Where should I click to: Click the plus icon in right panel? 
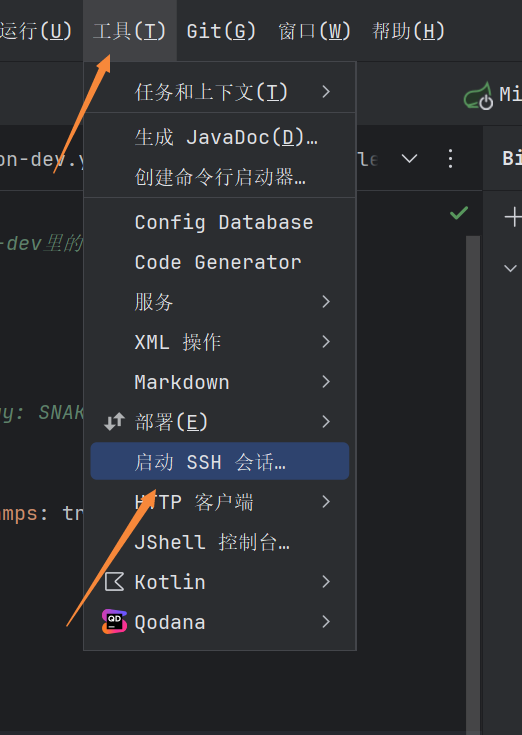(513, 217)
